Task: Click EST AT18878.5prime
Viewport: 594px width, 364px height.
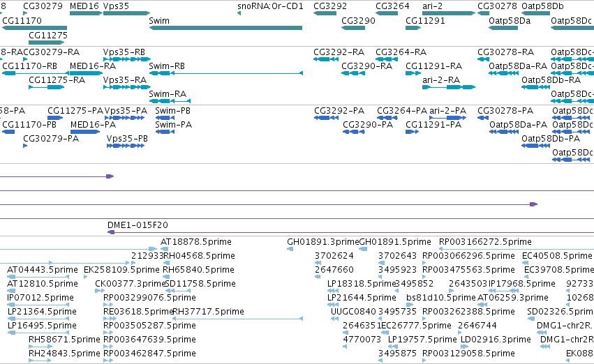Action: (x=165, y=249)
